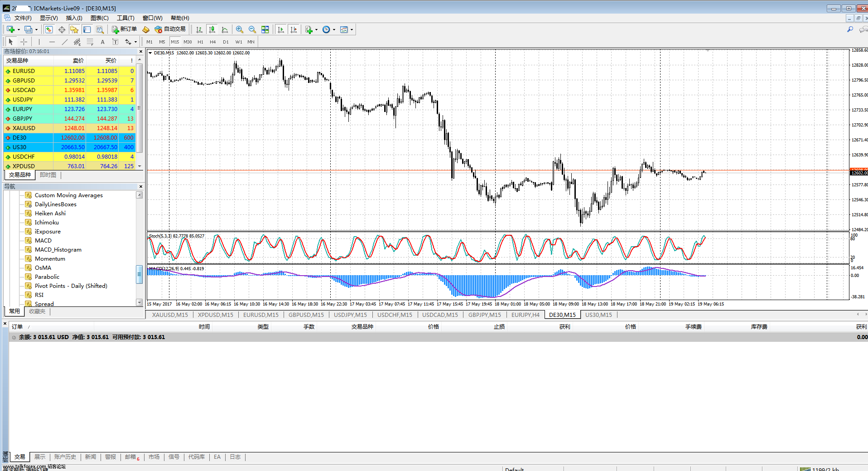Open the Data Window crosshair-circle icon
868x471 pixels.
[62, 29]
